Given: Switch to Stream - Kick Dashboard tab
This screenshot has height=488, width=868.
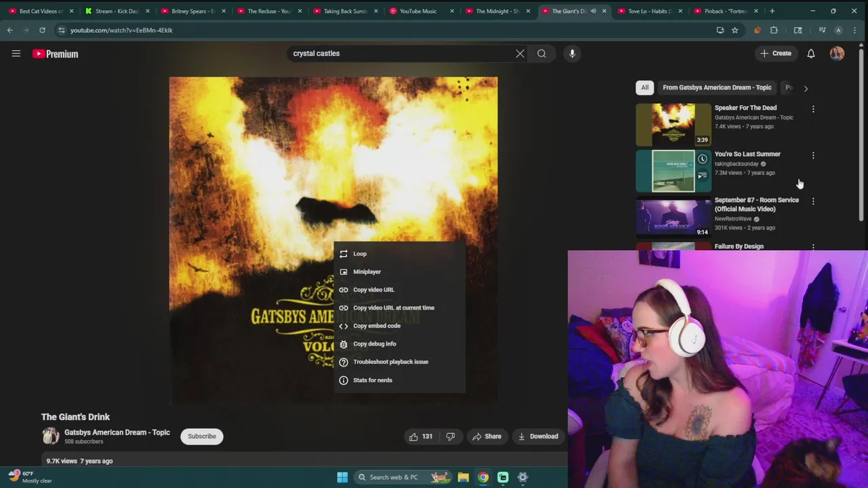Looking at the screenshot, I should [x=113, y=11].
